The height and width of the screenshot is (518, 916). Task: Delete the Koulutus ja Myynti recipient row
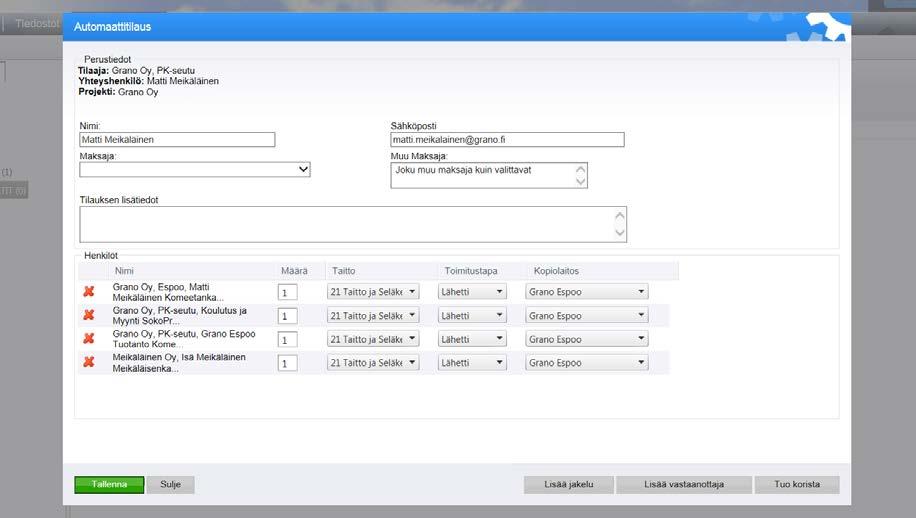(89, 315)
